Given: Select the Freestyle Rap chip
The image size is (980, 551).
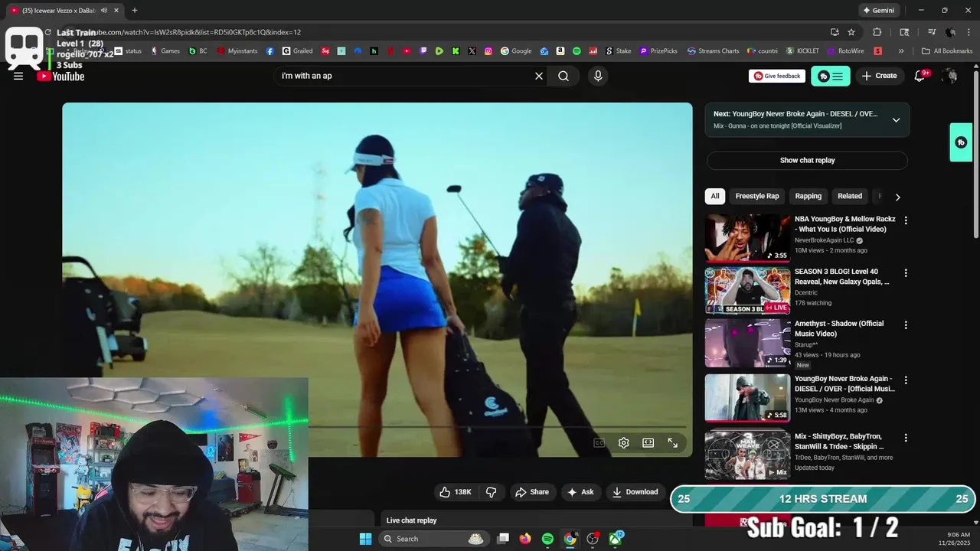Looking at the screenshot, I should coord(756,196).
